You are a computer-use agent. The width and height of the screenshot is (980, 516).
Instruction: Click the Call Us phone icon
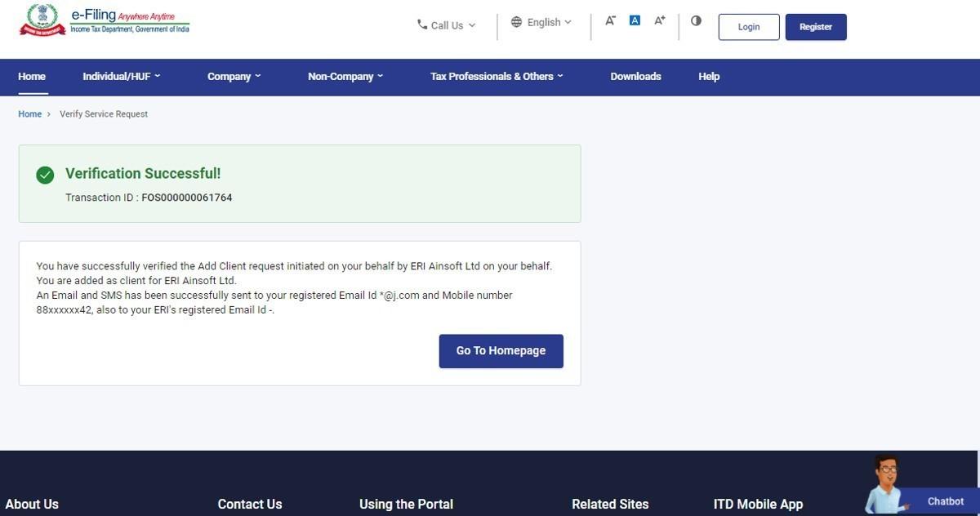coord(421,24)
